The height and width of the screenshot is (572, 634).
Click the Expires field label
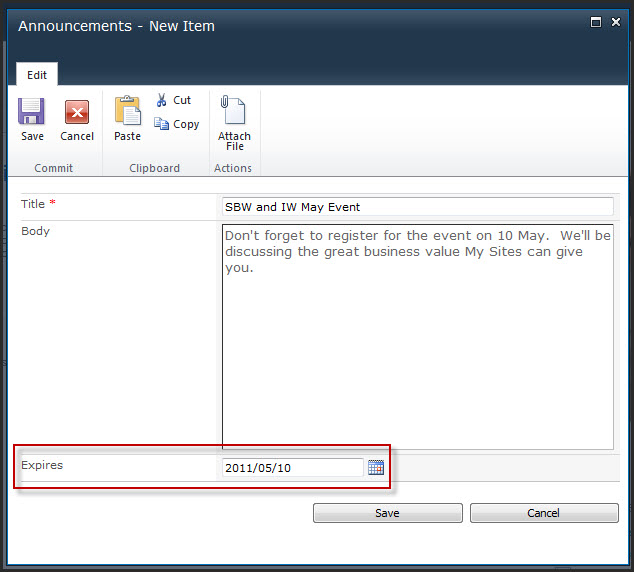pos(42,465)
